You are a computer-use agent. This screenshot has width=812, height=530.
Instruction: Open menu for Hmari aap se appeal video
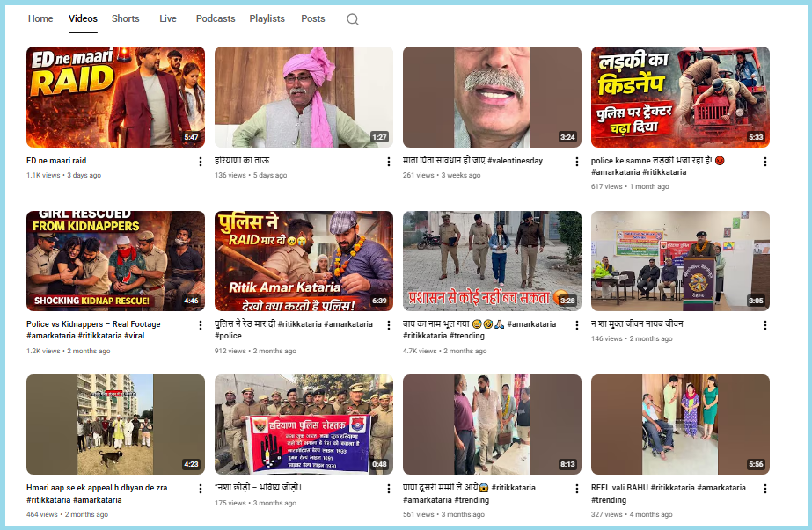[201, 489]
